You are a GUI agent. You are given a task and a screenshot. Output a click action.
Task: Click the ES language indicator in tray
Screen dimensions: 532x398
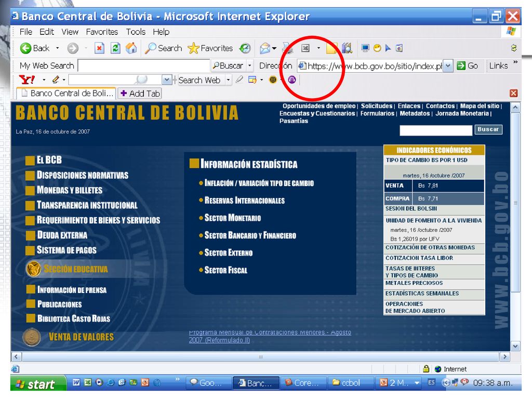[x=431, y=383]
